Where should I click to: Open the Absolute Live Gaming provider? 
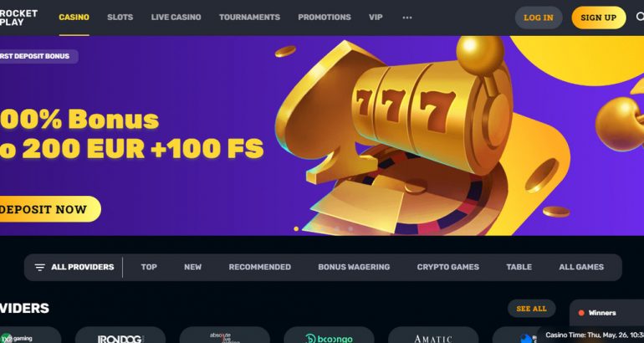pos(225,335)
